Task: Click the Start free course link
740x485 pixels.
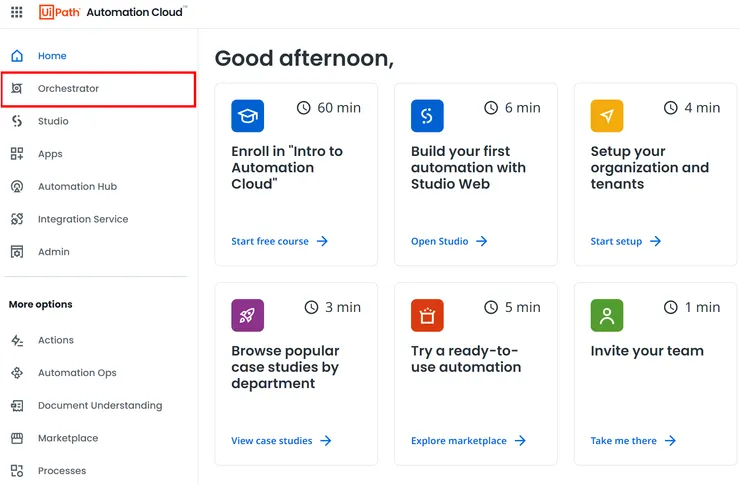Action: click(x=279, y=241)
